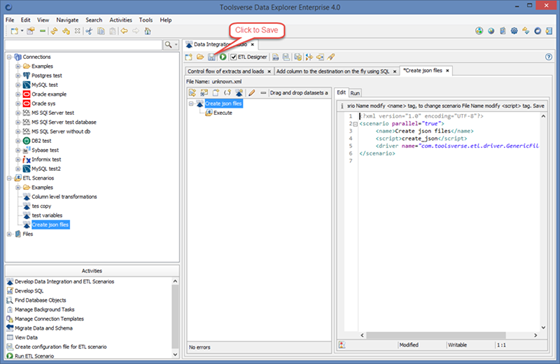The image size is (560, 364).
Task: Create new scenario in Data Integration toolbar
Action: tap(189, 57)
